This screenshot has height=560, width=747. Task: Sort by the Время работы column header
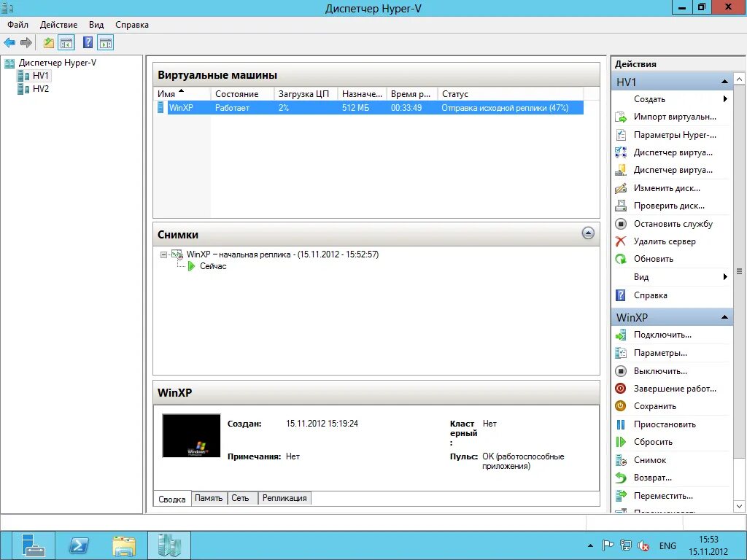tap(411, 94)
